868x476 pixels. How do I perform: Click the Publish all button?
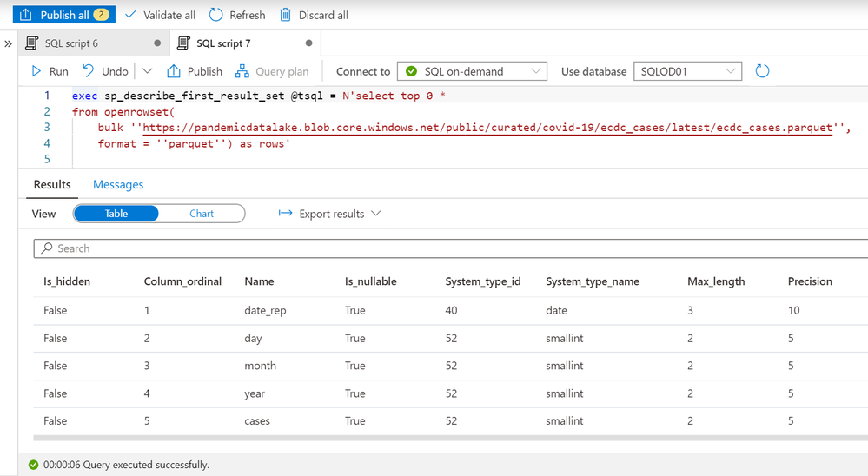[x=63, y=15]
